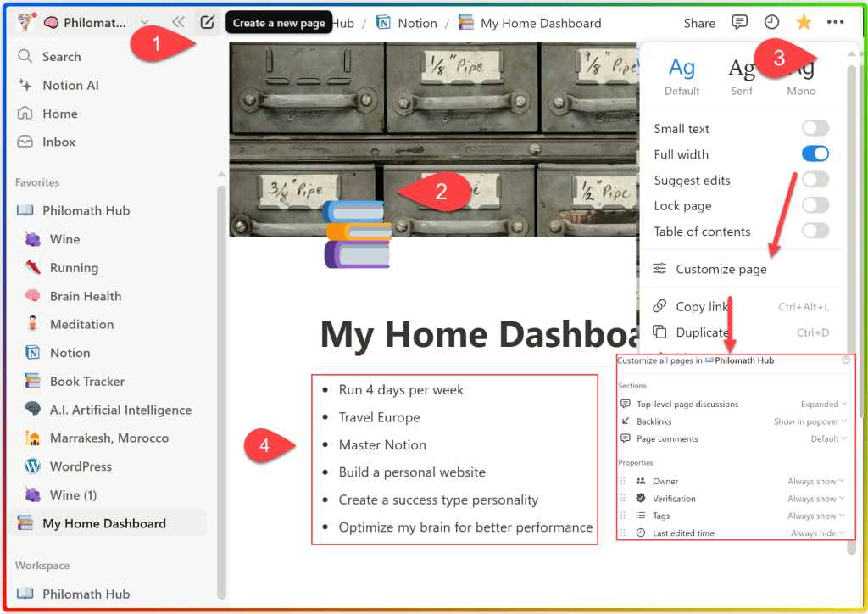Click the Notion AI sparkle icon

coord(25,85)
